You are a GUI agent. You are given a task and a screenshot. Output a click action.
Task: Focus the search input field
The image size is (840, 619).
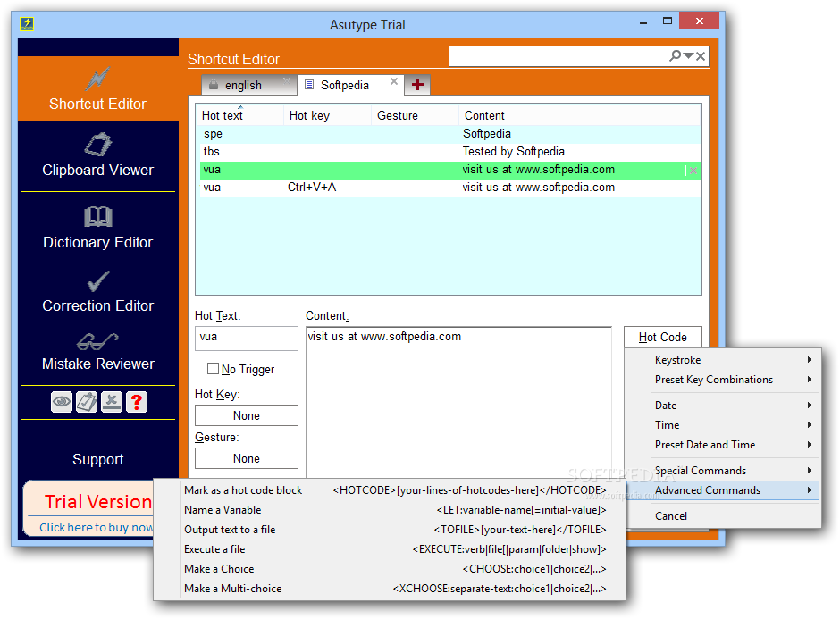click(559, 55)
